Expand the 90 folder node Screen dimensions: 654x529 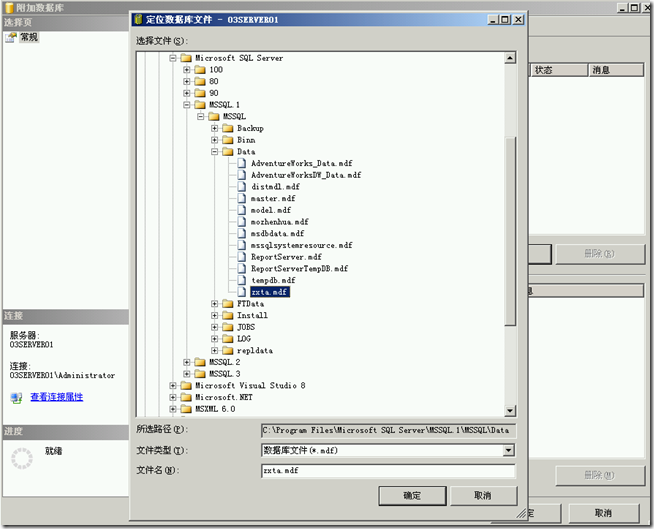(186, 93)
